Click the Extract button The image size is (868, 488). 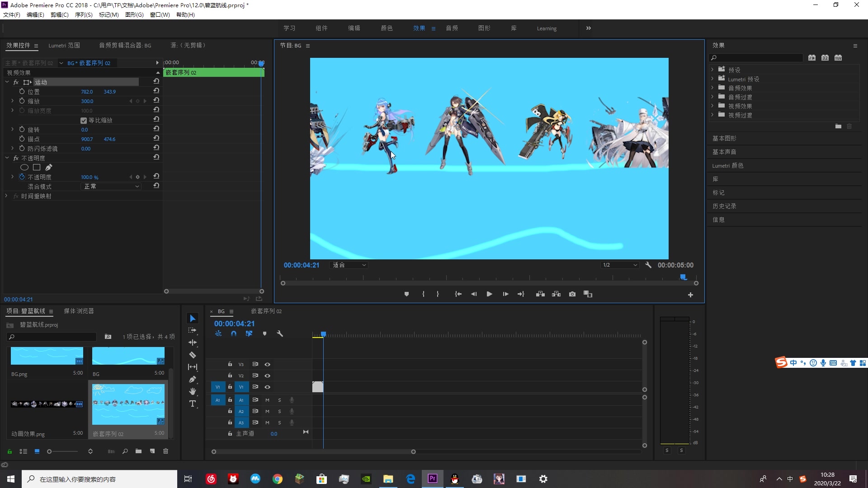[x=556, y=294]
